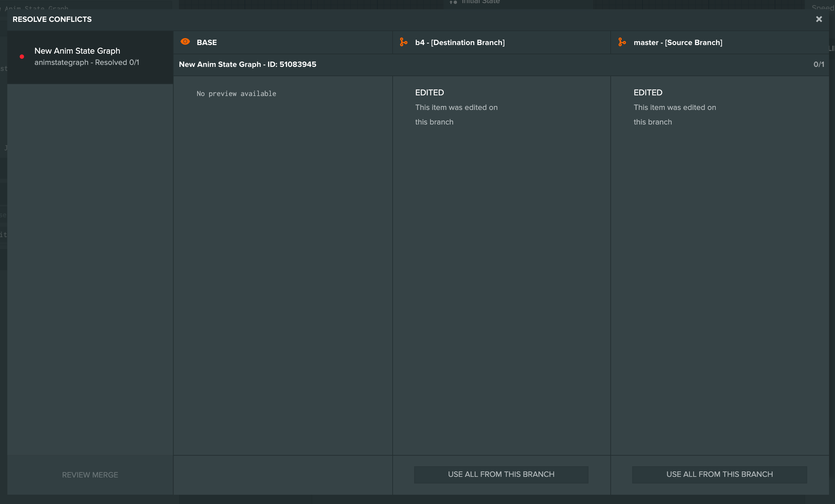835x504 pixels.
Task: Select the BASE column header
Action: pyautogui.click(x=207, y=42)
